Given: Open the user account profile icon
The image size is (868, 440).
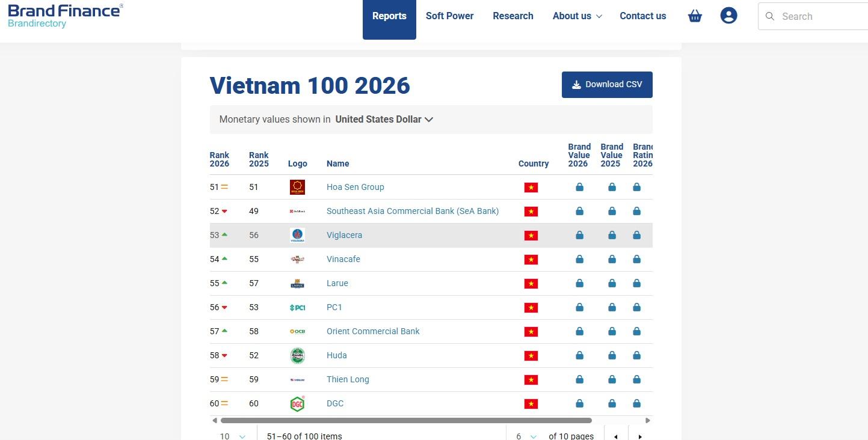Looking at the screenshot, I should pos(728,16).
